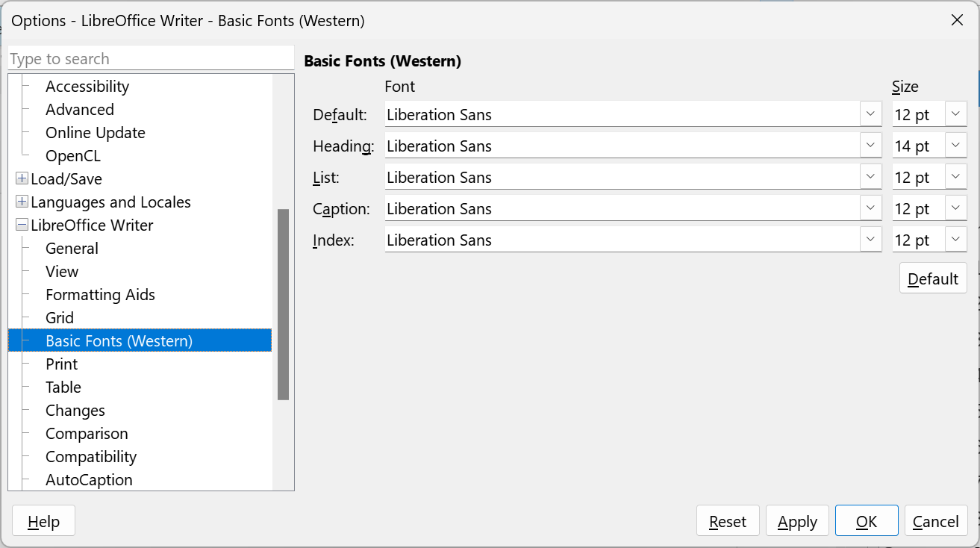Click the Apply button

click(x=797, y=521)
